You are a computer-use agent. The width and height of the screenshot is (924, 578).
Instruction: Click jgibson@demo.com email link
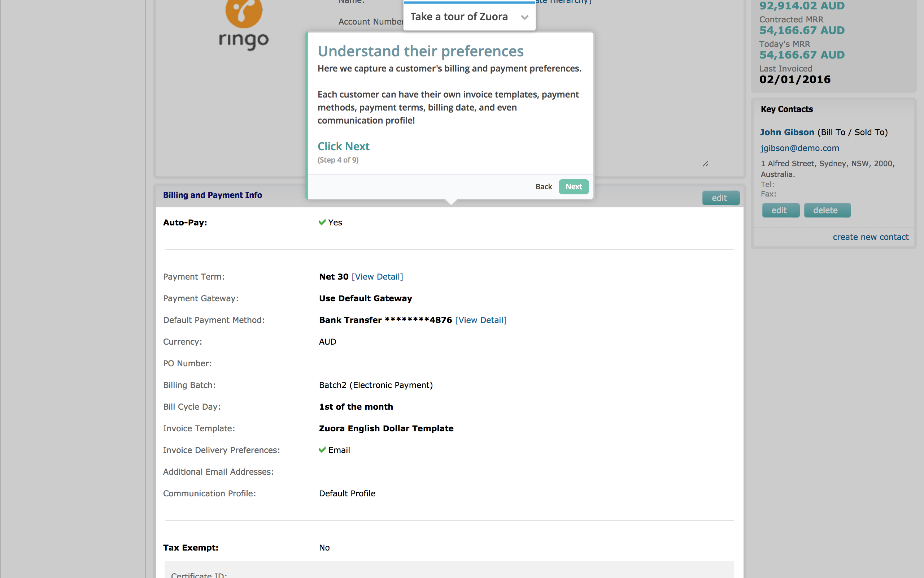799,148
